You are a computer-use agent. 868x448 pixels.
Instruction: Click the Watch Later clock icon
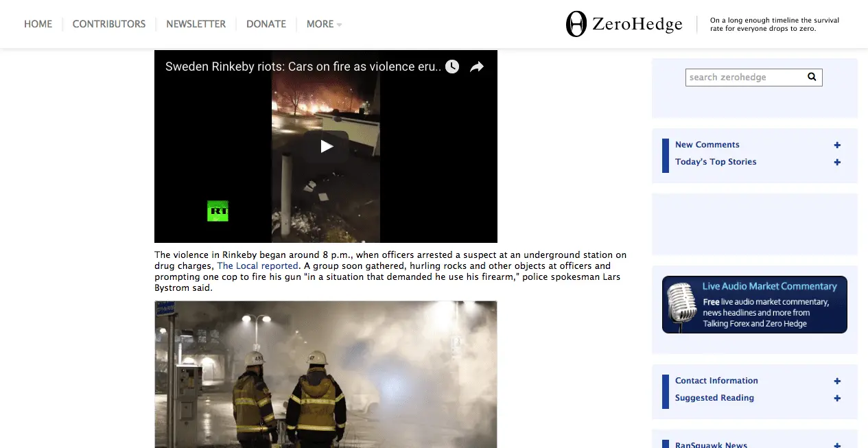(x=451, y=67)
